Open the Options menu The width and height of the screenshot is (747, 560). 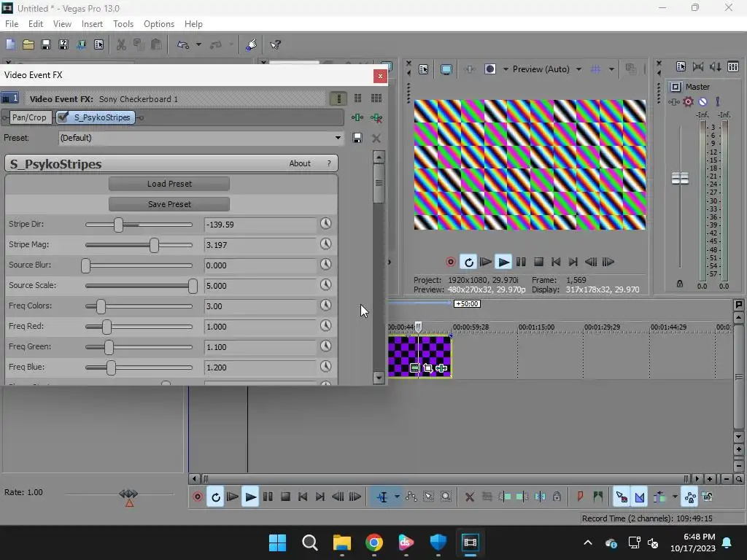[158, 24]
